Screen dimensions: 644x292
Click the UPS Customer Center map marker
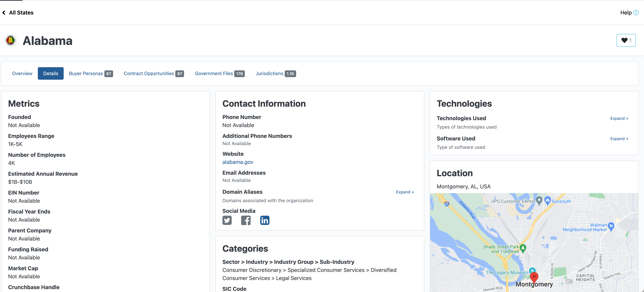[x=539, y=201]
